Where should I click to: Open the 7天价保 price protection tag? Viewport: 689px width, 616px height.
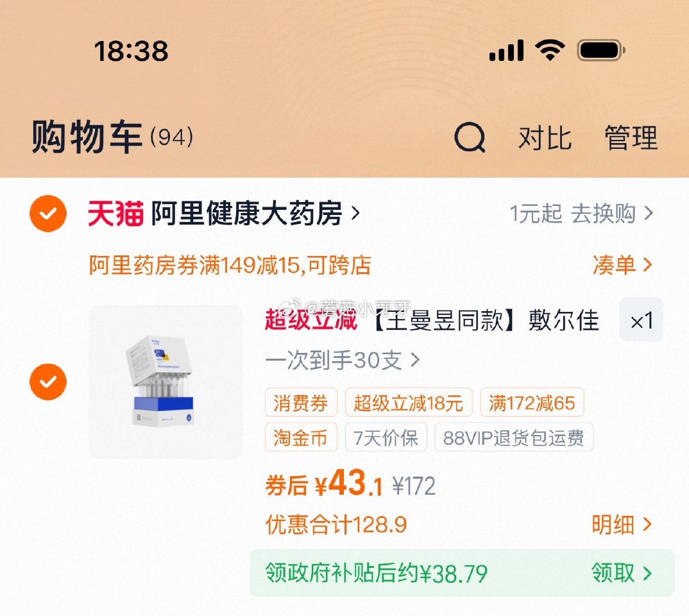[x=386, y=438]
